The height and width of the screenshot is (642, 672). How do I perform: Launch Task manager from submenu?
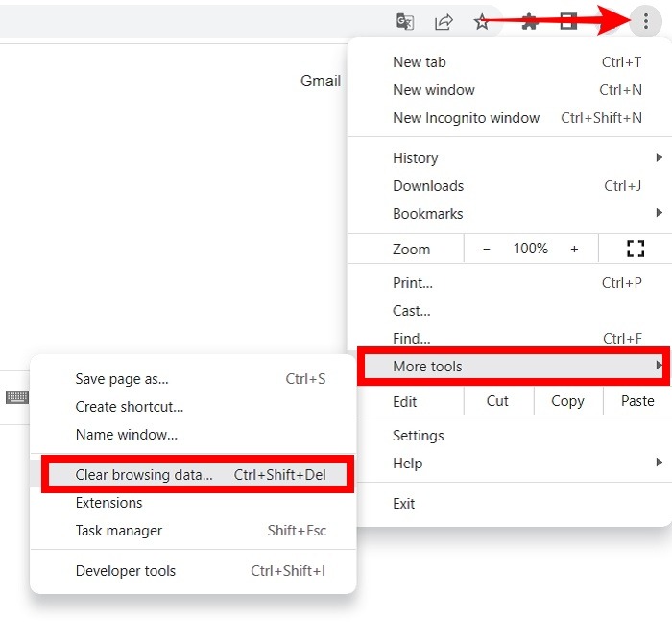(193, 531)
